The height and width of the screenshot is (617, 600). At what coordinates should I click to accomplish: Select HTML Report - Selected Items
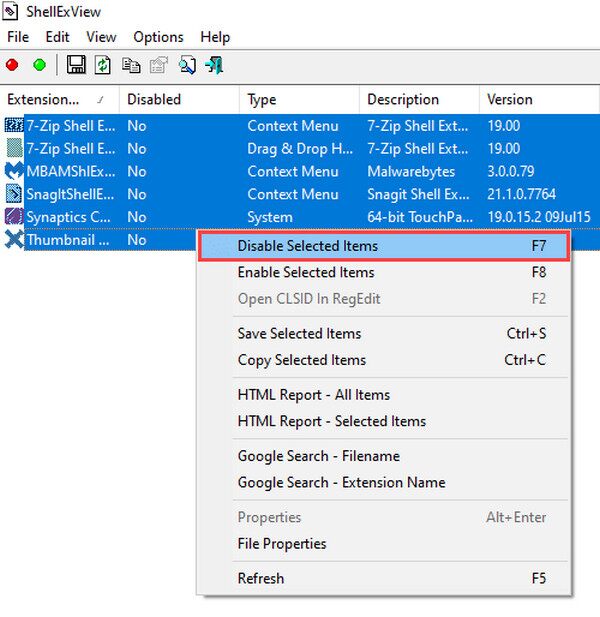tap(384, 421)
